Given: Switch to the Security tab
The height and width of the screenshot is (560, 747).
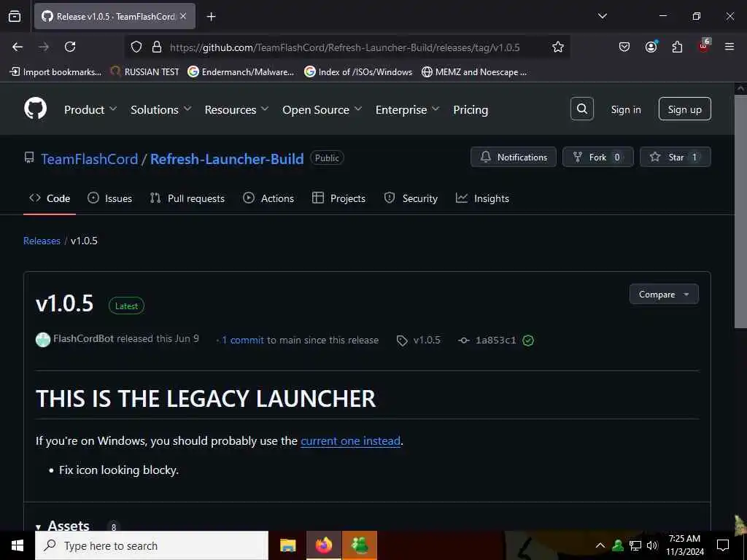Looking at the screenshot, I should (x=411, y=198).
